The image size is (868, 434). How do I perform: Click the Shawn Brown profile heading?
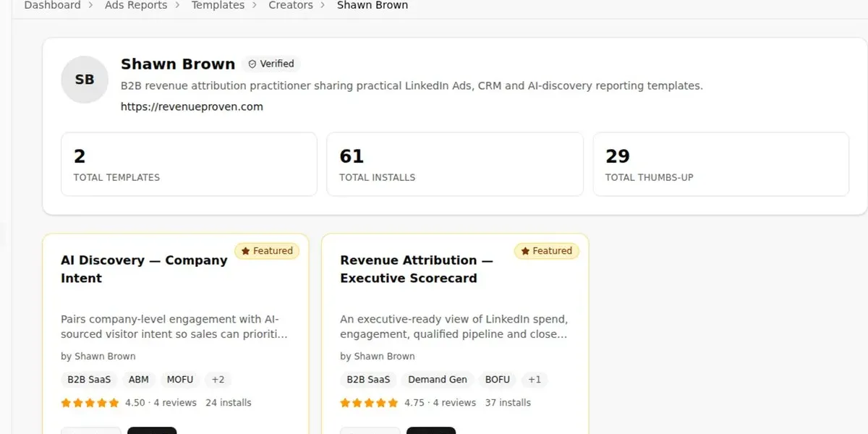tap(178, 64)
